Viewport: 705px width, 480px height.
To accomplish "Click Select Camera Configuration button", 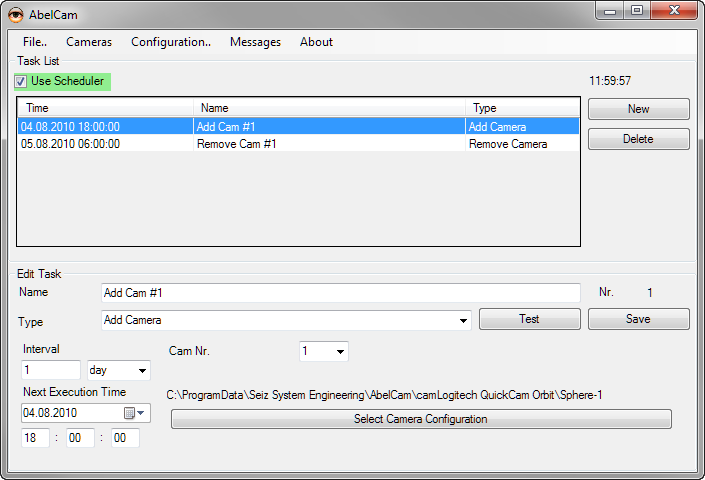I will [420, 419].
